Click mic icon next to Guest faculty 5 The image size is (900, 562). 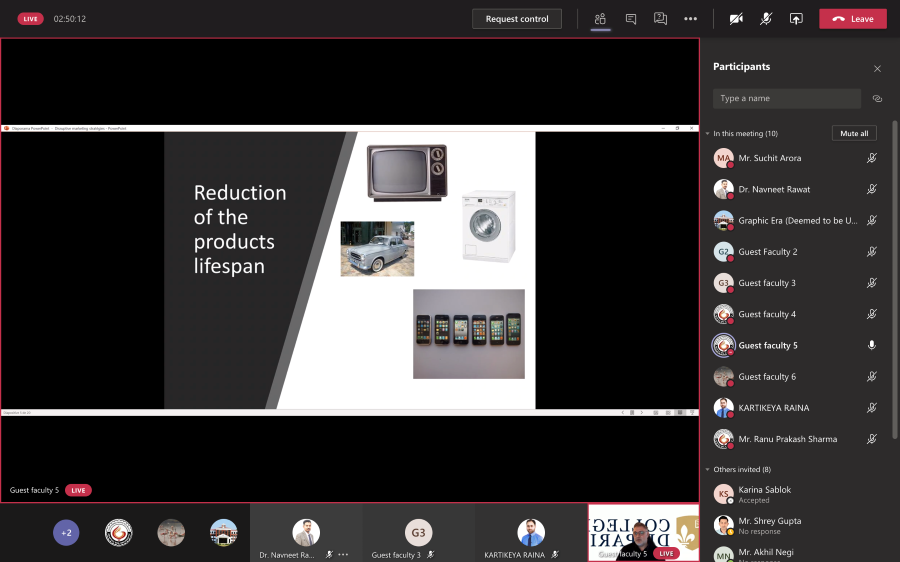point(872,345)
